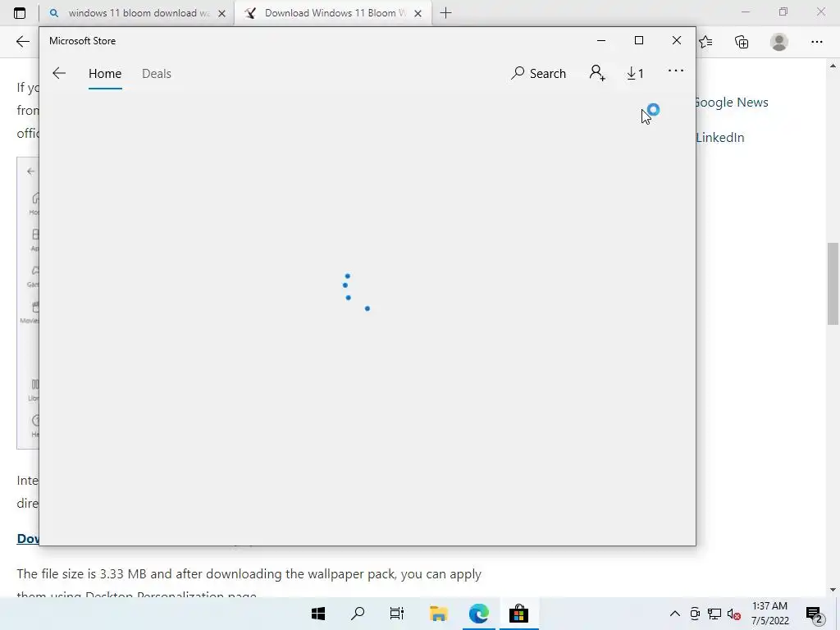Follow the LinkedIn link
The width and height of the screenshot is (840, 630).
720,138
